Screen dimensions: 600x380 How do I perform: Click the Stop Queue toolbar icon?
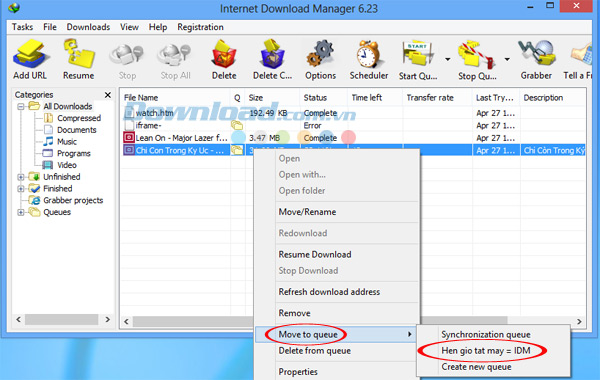click(x=476, y=54)
